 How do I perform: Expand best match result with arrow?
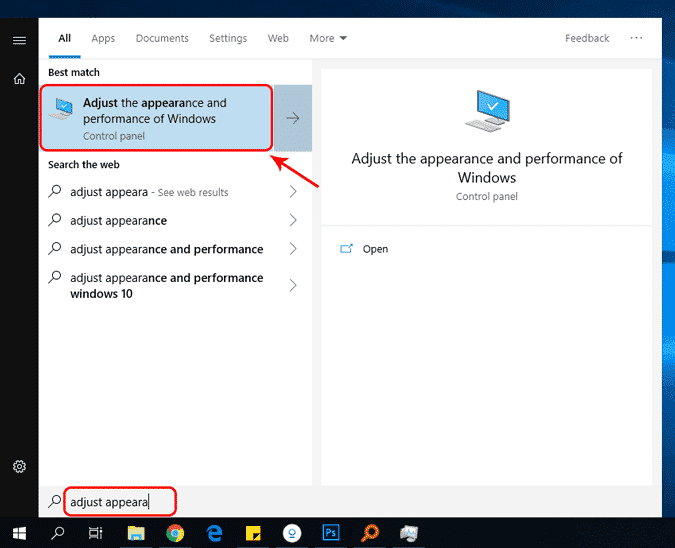tap(293, 118)
